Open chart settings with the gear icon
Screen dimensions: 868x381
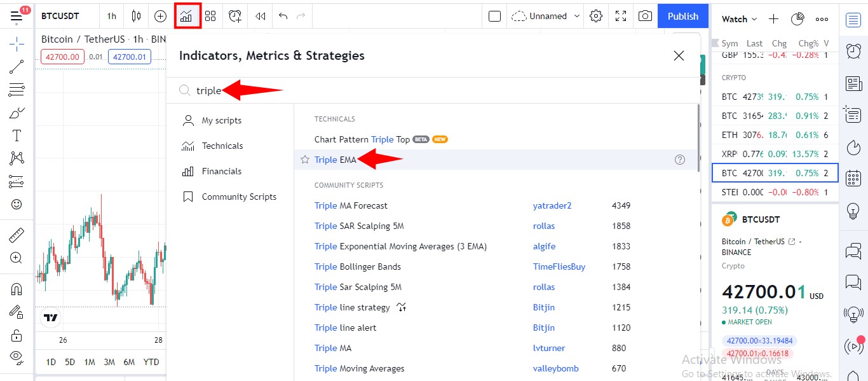(x=596, y=16)
